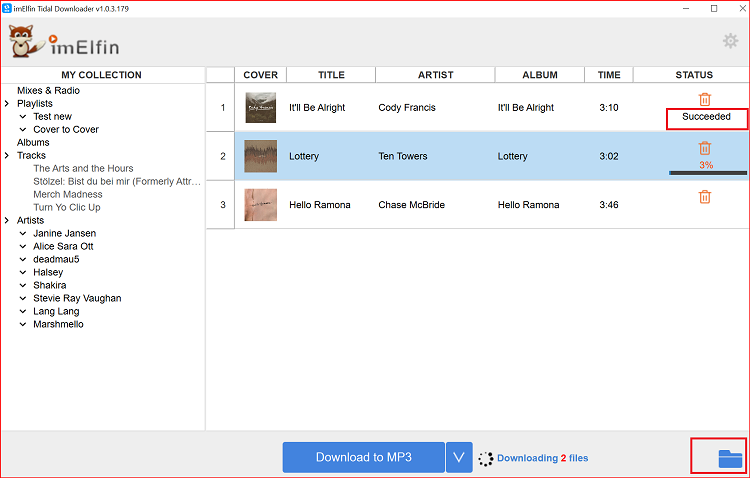This screenshot has height=478, width=750.
Task: Click the It'll Be Alright cover thumbnail
Action: click(261, 108)
